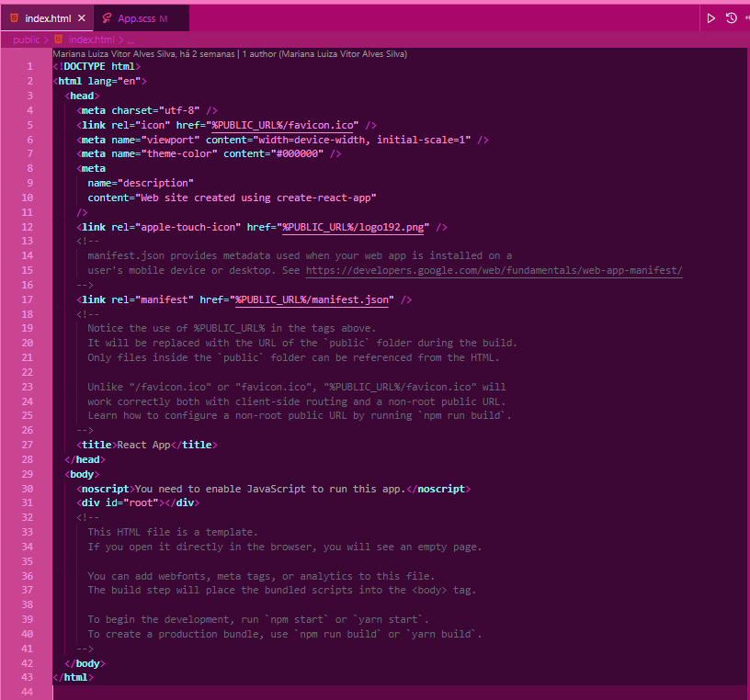Open the file history timeline icon

732,18
